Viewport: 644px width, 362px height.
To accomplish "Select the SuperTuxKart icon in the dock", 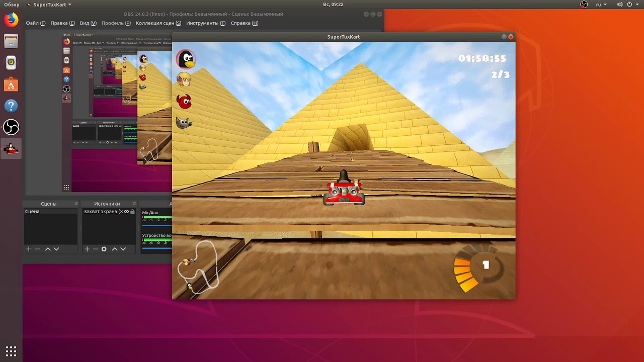I will pyautogui.click(x=11, y=149).
